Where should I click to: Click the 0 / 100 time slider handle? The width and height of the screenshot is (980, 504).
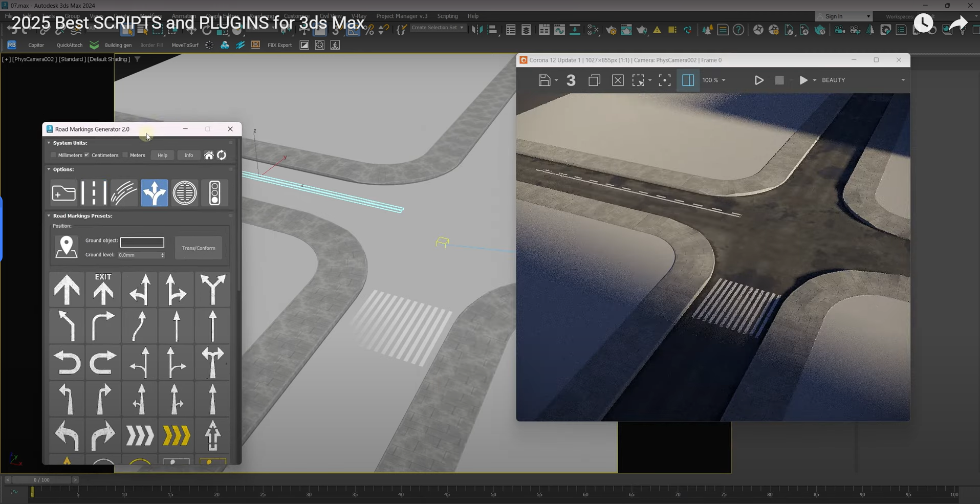[x=41, y=480]
